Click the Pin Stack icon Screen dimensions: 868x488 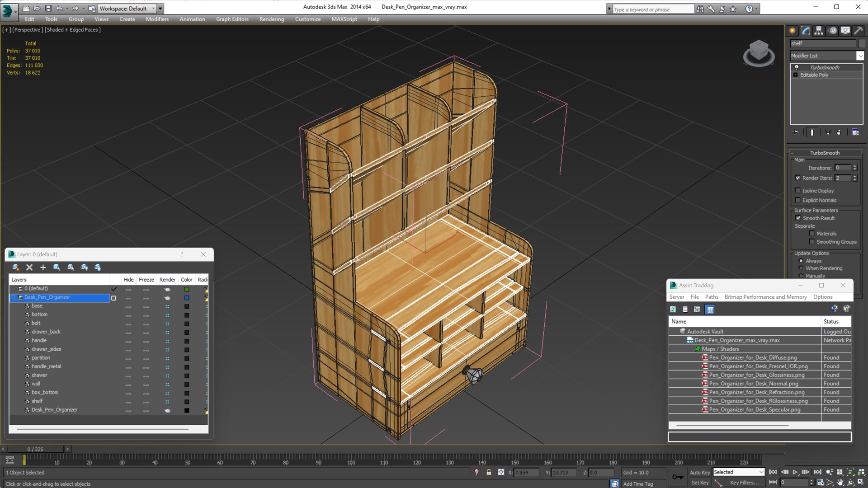[x=796, y=132]
